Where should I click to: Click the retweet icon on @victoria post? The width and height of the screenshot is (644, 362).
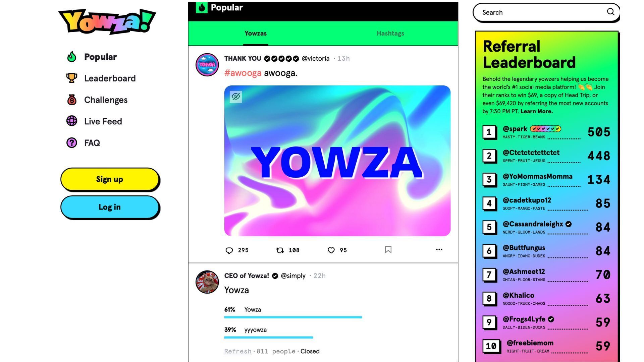click(x=280, y=250)
